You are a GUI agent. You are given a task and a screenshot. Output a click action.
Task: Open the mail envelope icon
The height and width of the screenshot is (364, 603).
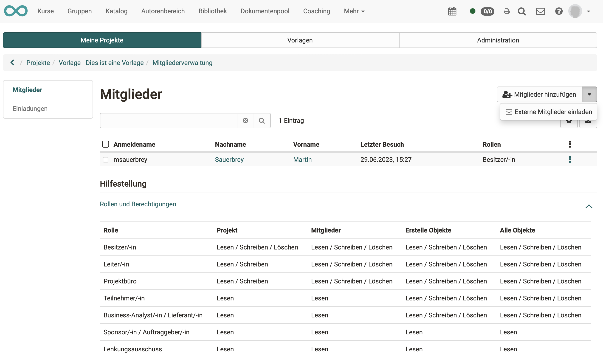tap(541, 11)
